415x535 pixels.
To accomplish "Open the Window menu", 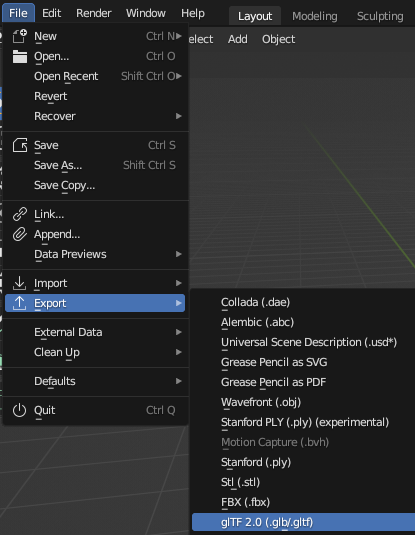I will [x=146, y=13].
